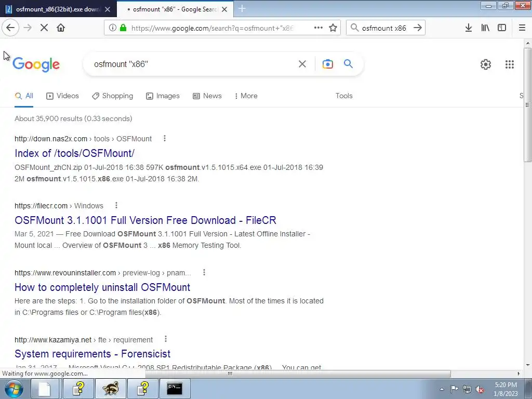Viewport: 532px width, 399px height.
Task: Open OSFMount 3.1.1001 FileCR result
Action: [145, 220]
